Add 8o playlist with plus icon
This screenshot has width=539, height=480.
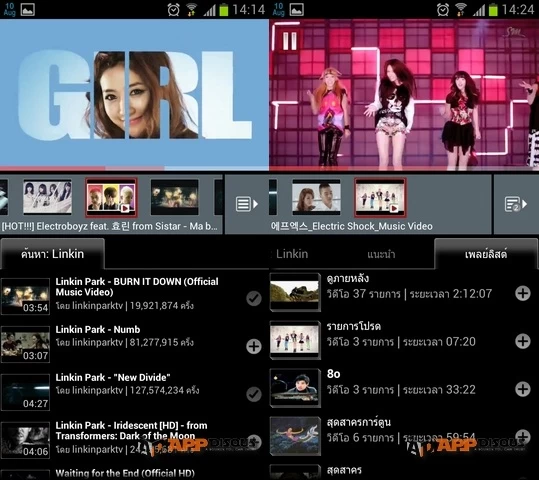click(522, 389)
